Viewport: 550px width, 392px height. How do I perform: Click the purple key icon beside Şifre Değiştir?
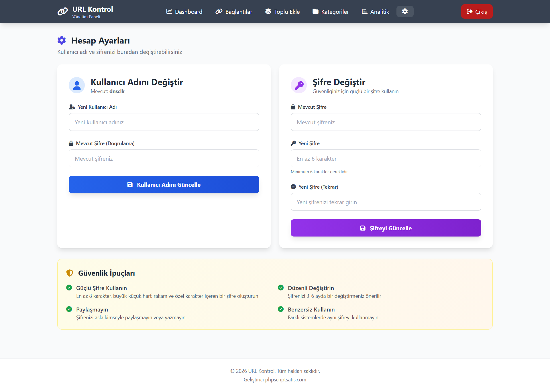pyautogui.click(x=299, y=85)
